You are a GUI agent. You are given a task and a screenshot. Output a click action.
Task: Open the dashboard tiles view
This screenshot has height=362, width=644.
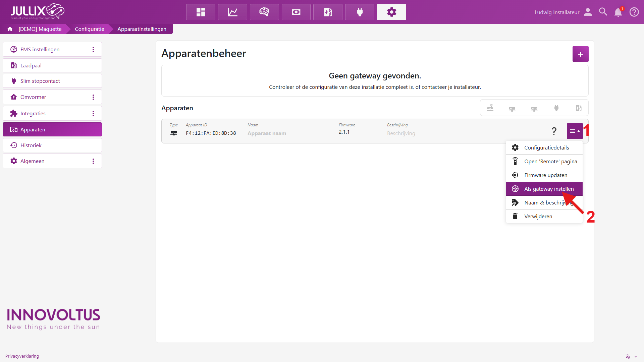[x=201, y=12]
